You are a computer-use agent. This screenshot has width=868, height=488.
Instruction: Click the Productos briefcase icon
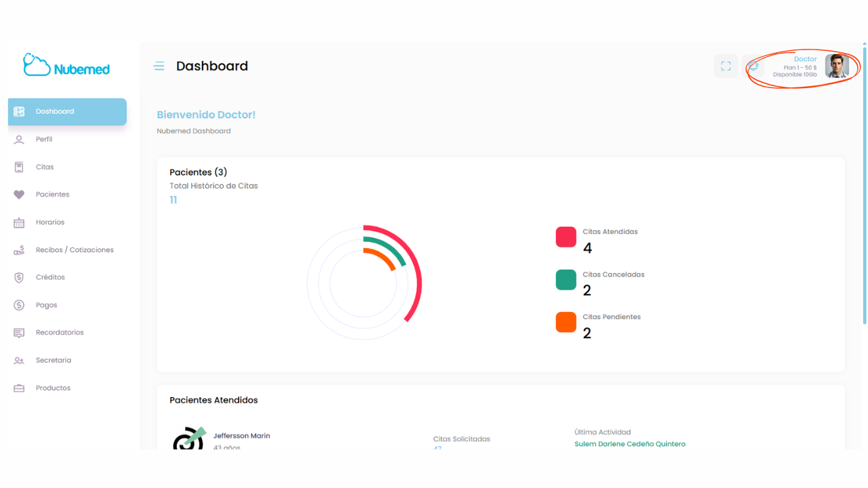19,388
